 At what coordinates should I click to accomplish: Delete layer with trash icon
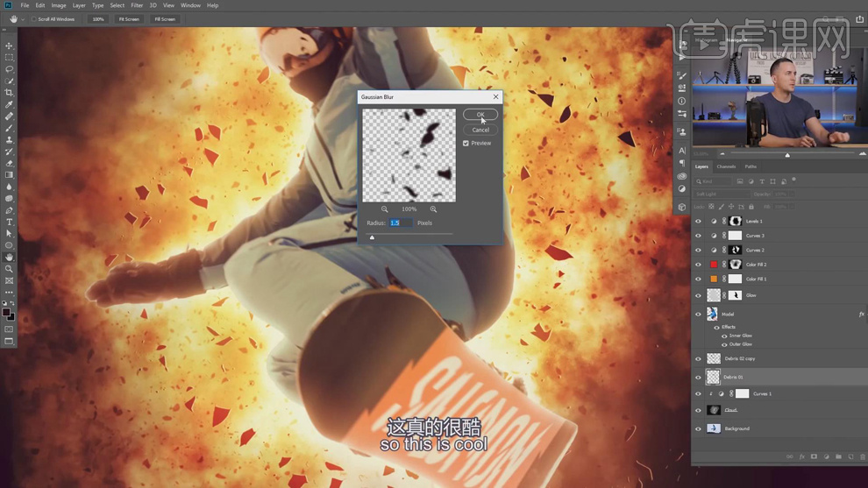[x=863, y=456]
